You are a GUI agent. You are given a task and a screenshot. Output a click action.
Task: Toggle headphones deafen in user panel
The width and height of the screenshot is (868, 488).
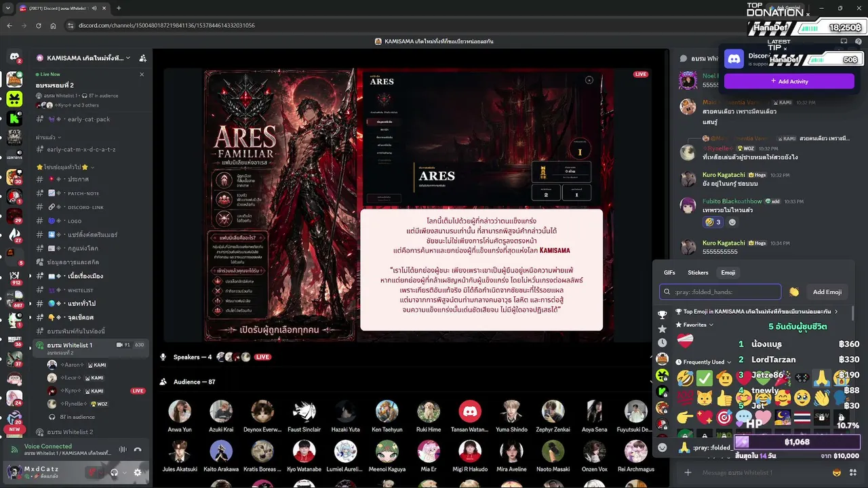click(114, 472)
